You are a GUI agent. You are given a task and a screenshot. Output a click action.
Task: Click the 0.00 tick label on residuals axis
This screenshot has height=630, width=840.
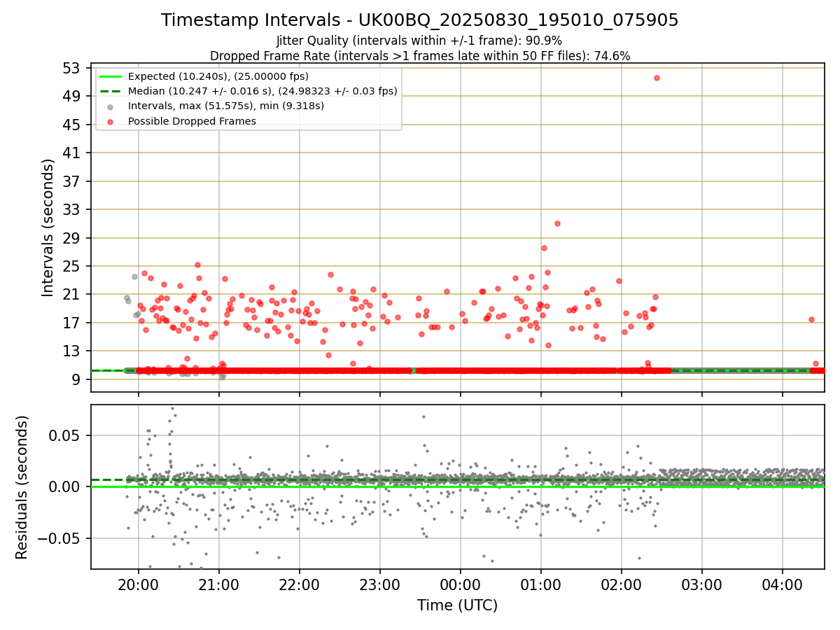coord(64,486)
